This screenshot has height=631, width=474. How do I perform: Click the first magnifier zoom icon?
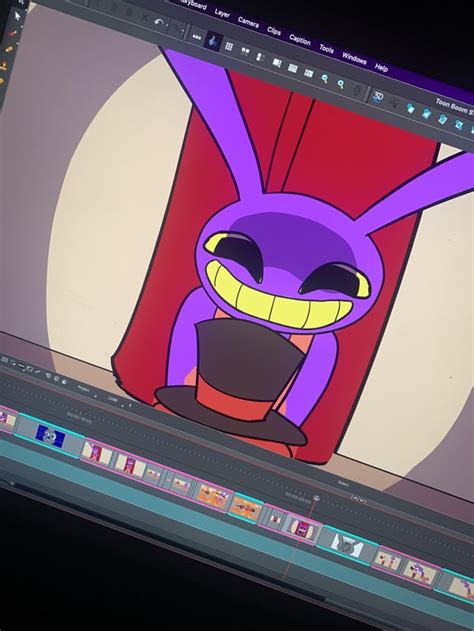point(325,78)
